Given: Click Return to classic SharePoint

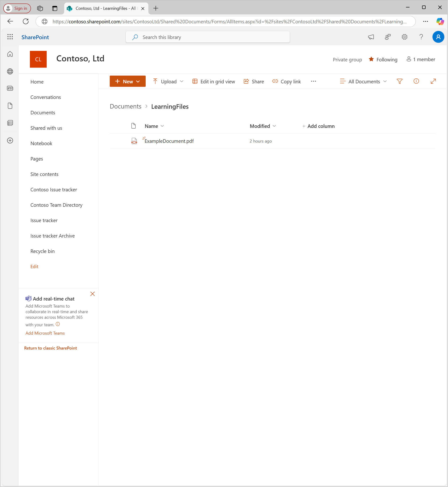Looking at the screenshot, I should tap(50, 348).
